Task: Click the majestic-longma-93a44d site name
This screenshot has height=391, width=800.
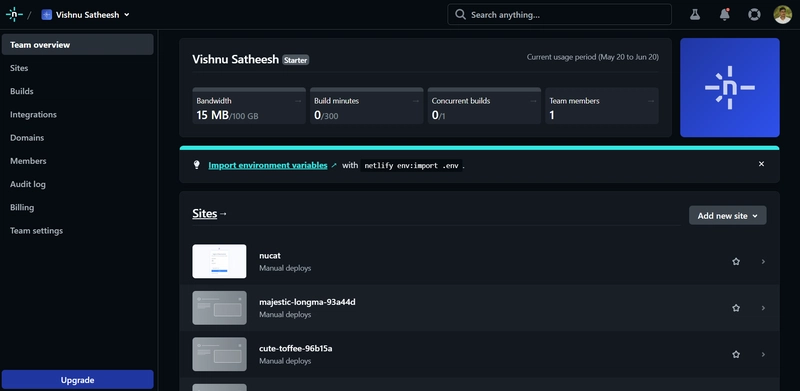Action: point(307,302)
